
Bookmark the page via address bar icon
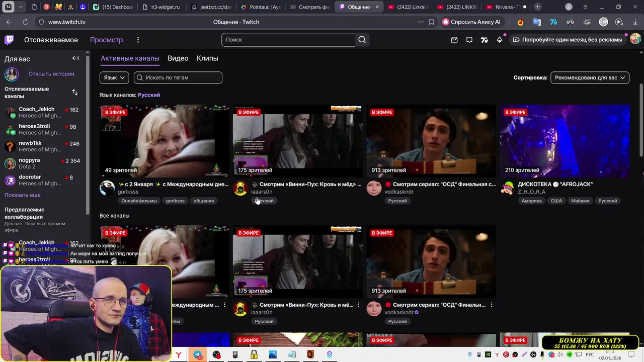(432, 22)
